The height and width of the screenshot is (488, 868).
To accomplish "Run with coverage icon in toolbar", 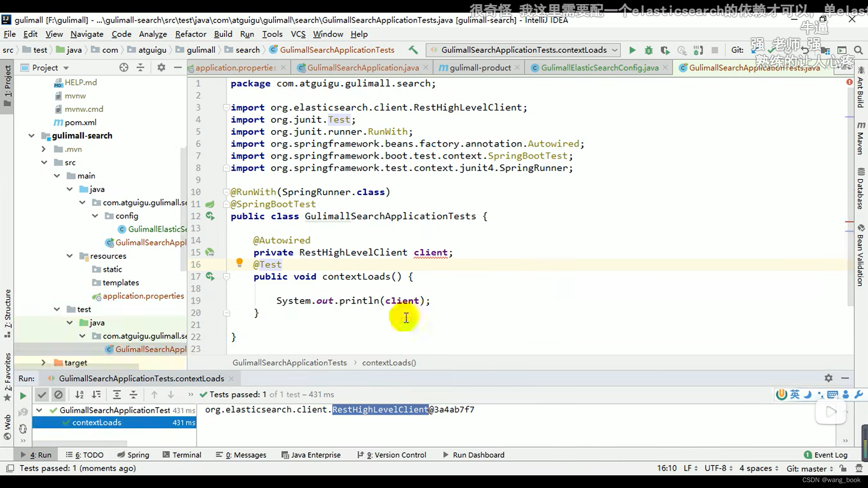I will click(665, 50).
